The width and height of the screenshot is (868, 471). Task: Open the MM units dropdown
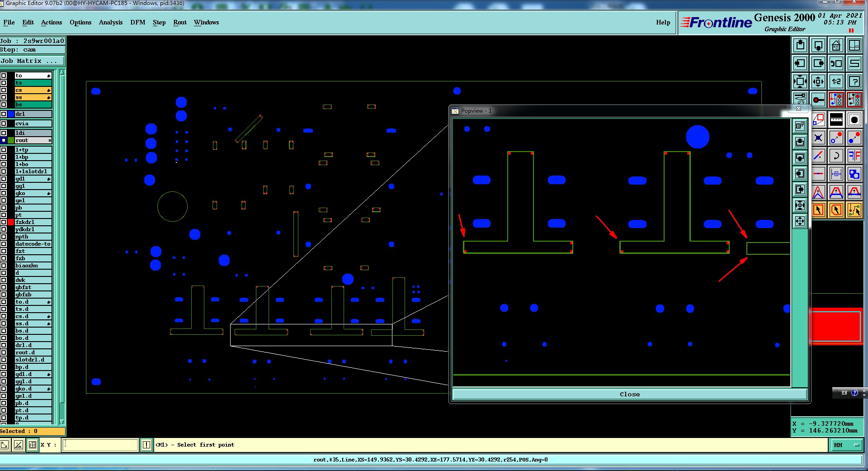pyautogui.click(x=847, y=445)
